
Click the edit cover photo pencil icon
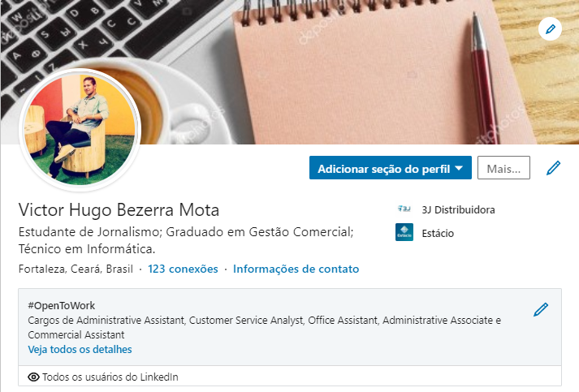pyautogui.click(x=551, y=29)
